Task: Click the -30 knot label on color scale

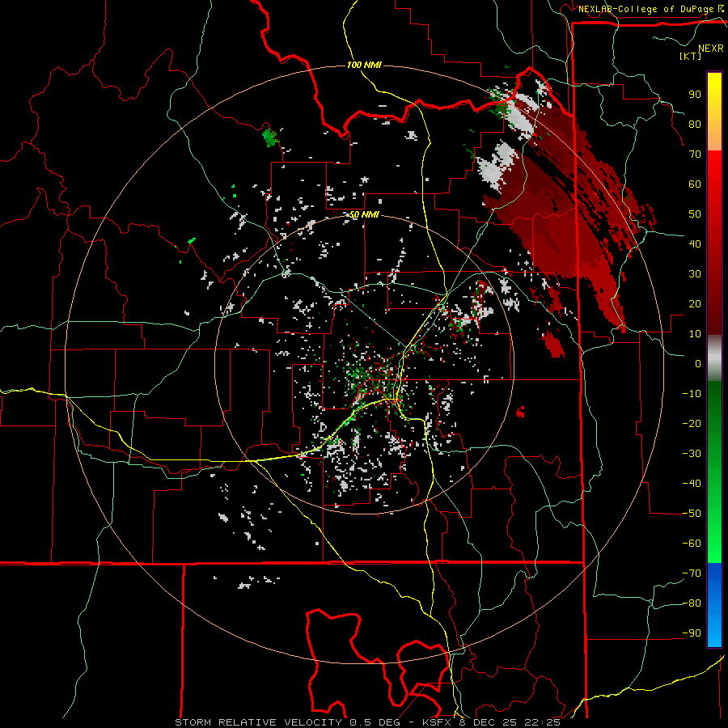Action: tap(692, 454)
